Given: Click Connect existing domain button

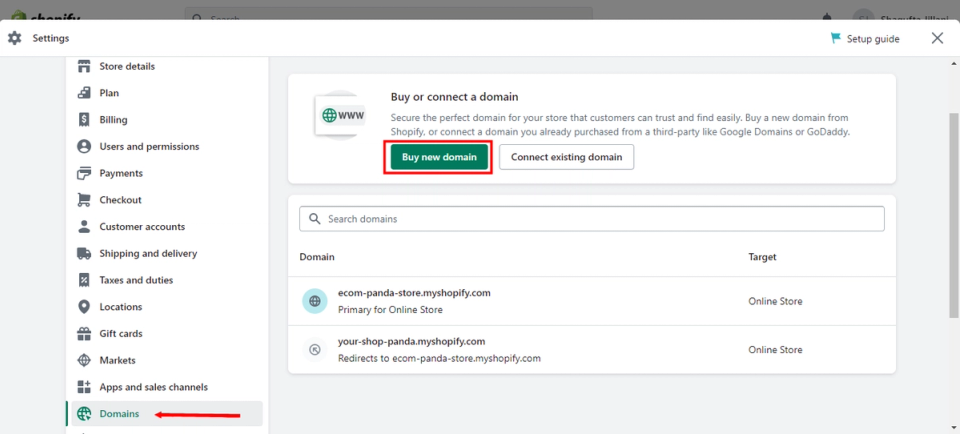Looking at the screenshot, I should click(x=566, y=157).
